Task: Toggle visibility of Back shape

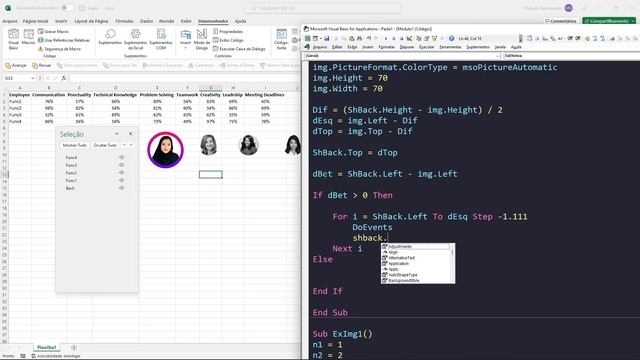Action: point(121,188)
